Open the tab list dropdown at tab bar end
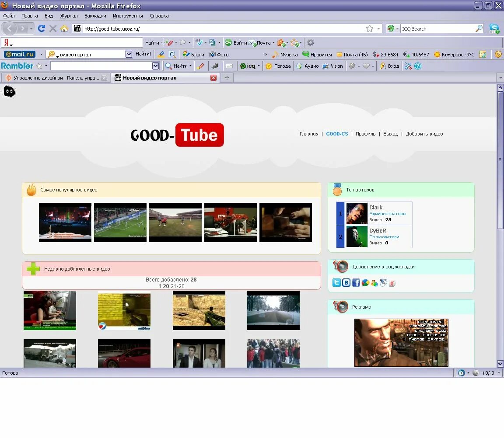 pos(500,78)
